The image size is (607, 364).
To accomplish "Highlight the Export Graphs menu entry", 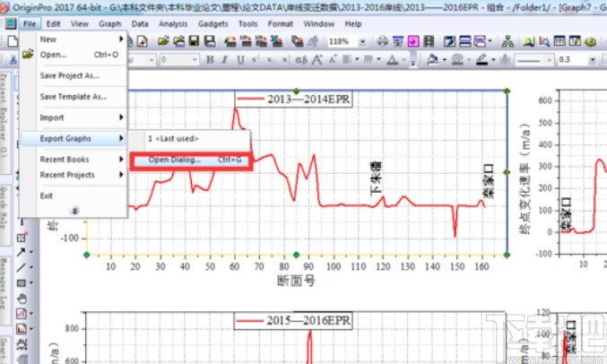I will 74,138.
